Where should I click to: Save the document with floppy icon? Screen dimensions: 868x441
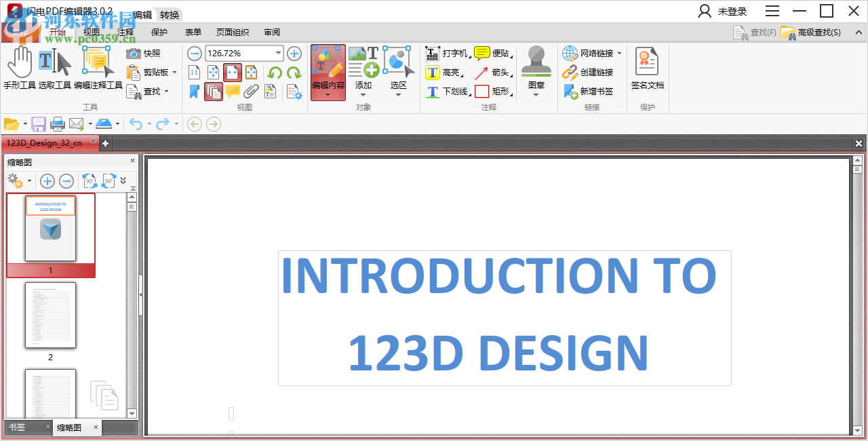point(39,124)
